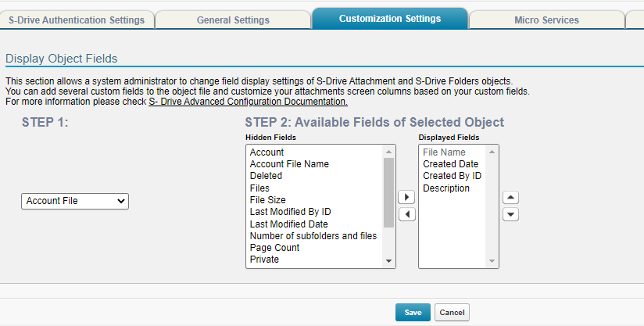Switch to S-Drive Authentication Settings tab

click(77, 20)
